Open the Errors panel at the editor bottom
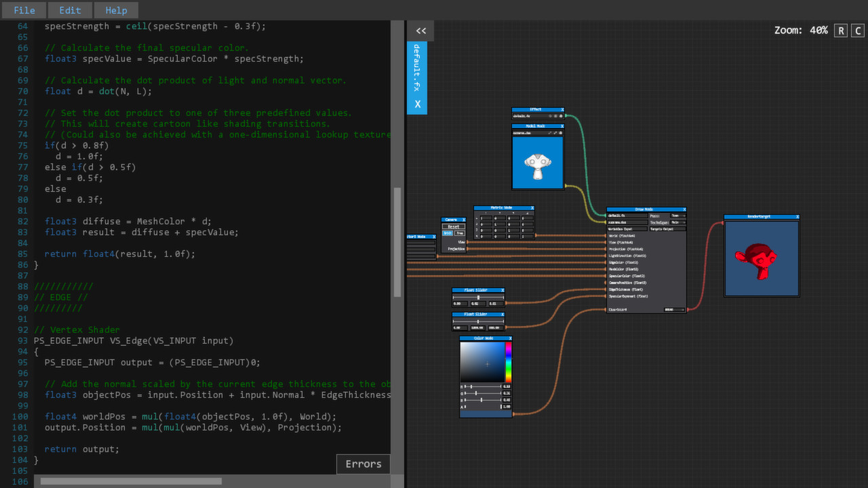 363,464
